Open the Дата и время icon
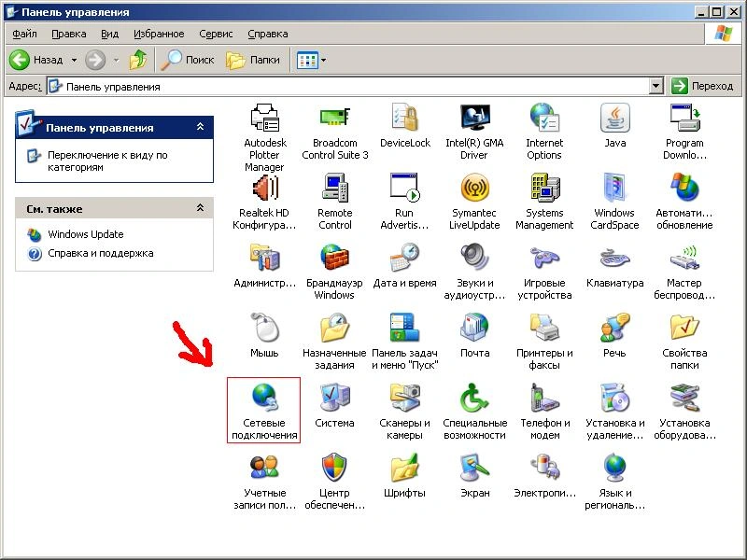Screen dimensions: 747x560 (404, 258)
